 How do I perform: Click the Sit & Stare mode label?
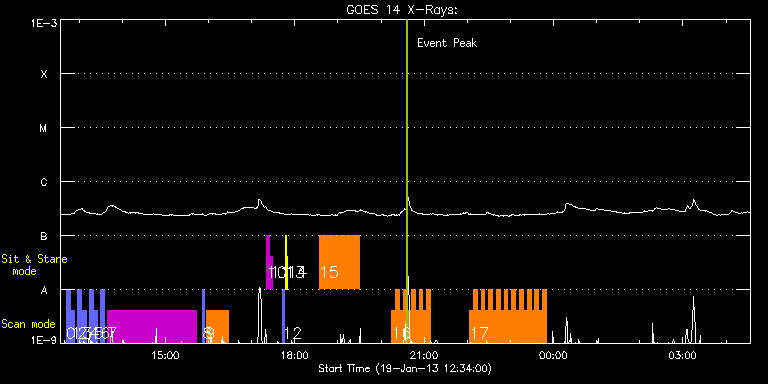point(34,265)
